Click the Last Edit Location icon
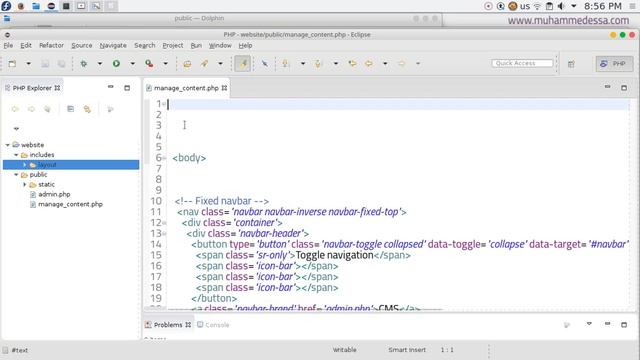Image resolution: width=640 pixels, height=360 pixels. pyautogui.click(x=352, y=64)
